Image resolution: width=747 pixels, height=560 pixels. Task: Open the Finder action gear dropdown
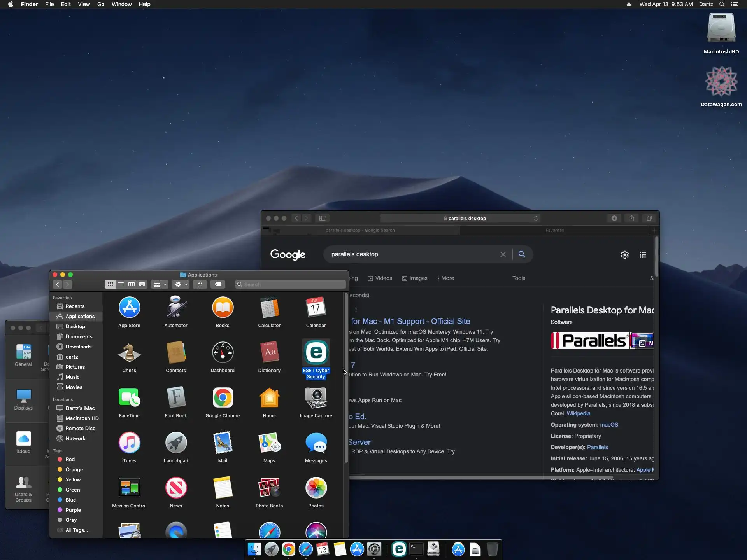181,284
